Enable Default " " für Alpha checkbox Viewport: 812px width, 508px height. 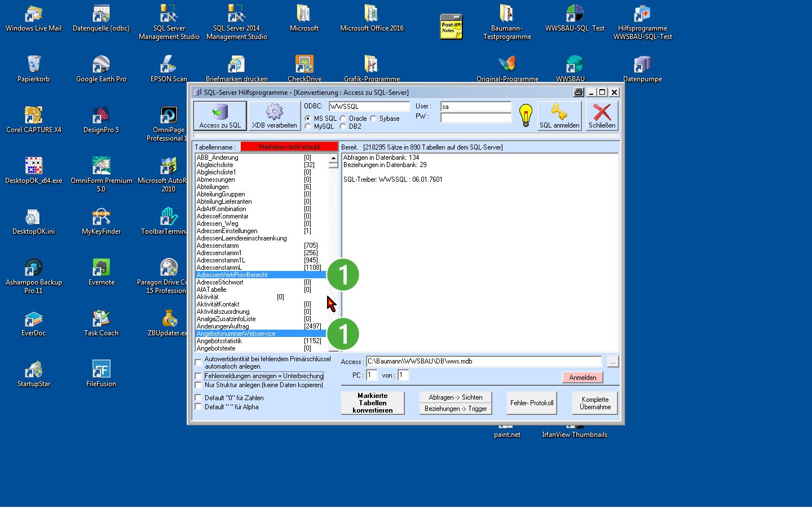tap(198, 407)
